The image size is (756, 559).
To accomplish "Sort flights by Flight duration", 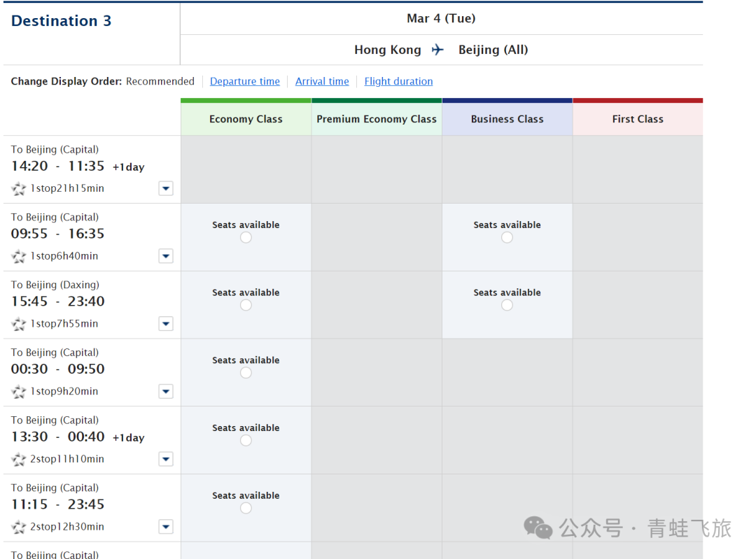I will coord(398,81).
